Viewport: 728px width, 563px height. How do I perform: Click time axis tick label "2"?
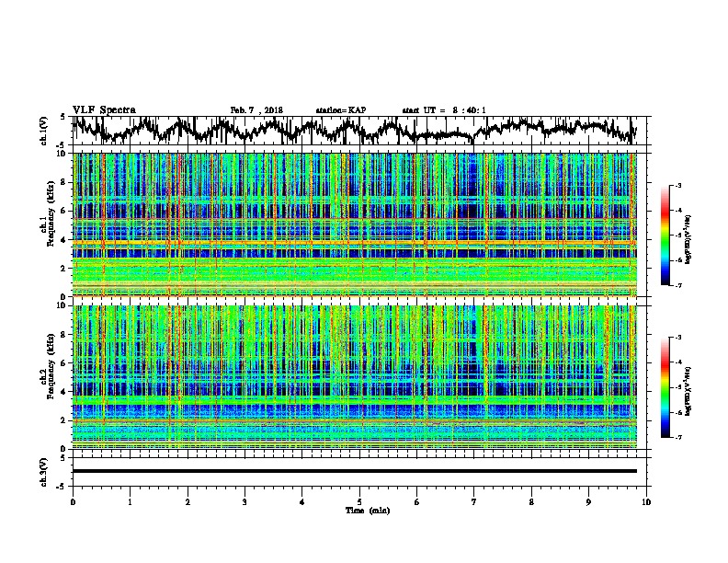[x=188, y=502]
